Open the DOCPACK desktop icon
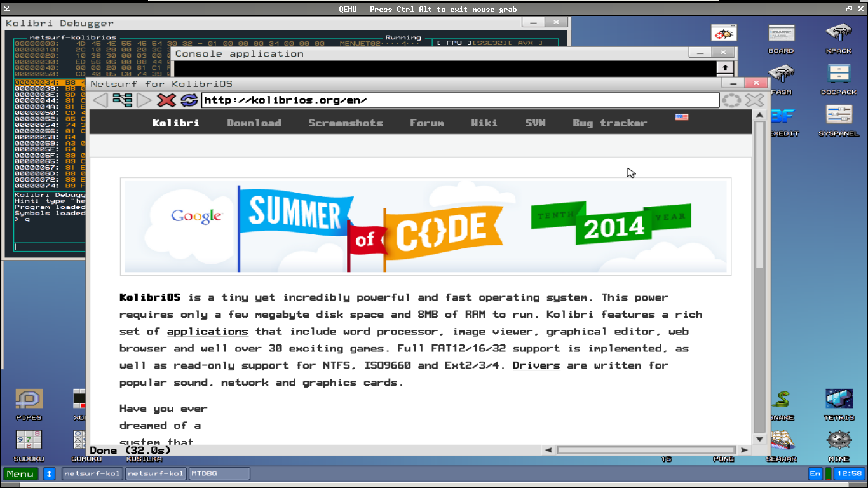The height and width of the screenshot is (488, 868). coord(839,78)
